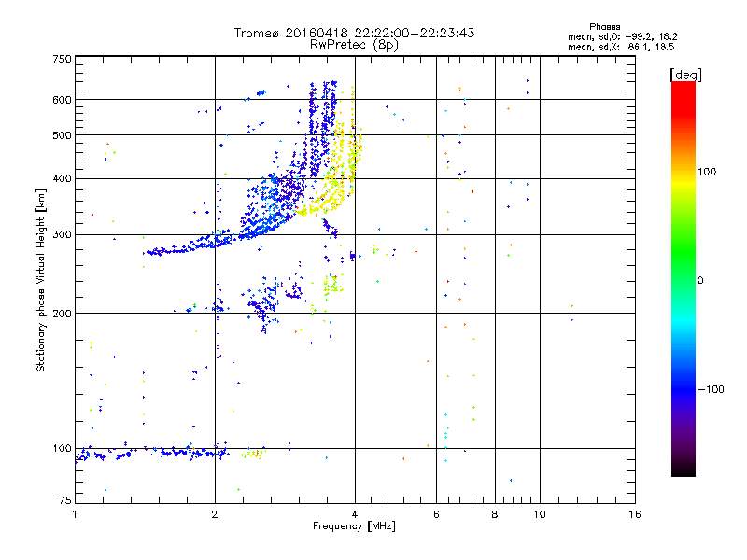Viewport: 747px width, 560px height.
Task: Click the '[deg]' colorbar unit label
Action: [685, 75]
